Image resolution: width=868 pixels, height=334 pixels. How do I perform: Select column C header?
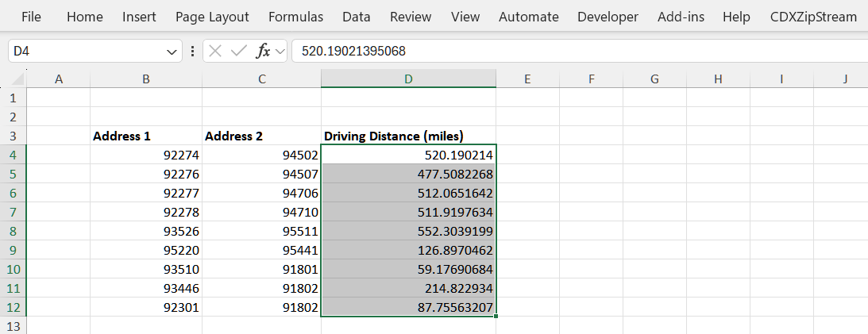[262, 79]
